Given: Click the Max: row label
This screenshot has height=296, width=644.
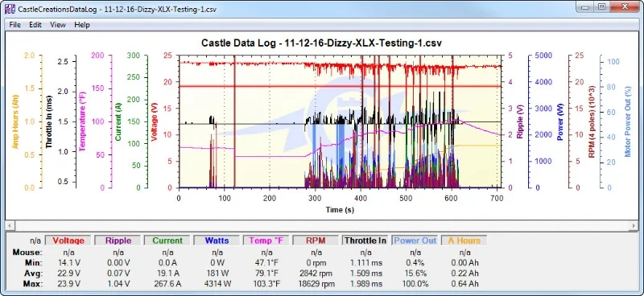Looking at the screenshot, I should pos(33,284).
